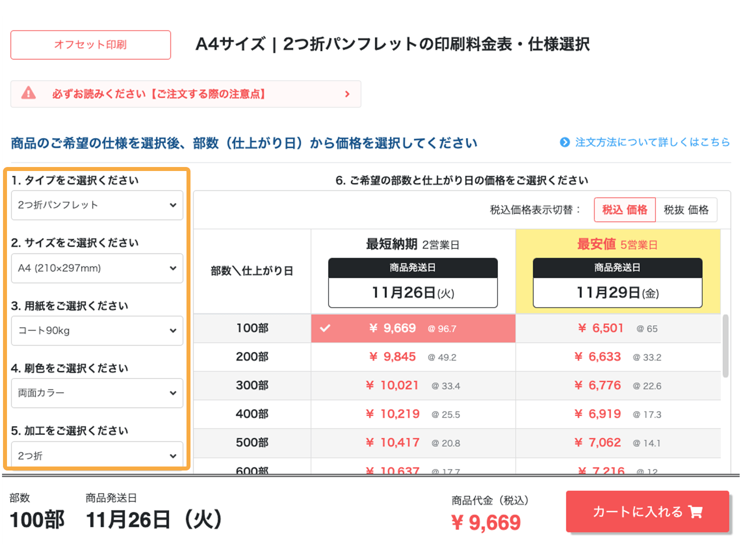Click the cart icon inside カートに入れる button
Image resolution: width=740 pixels, height=560 pixels.
click(696, 511)
